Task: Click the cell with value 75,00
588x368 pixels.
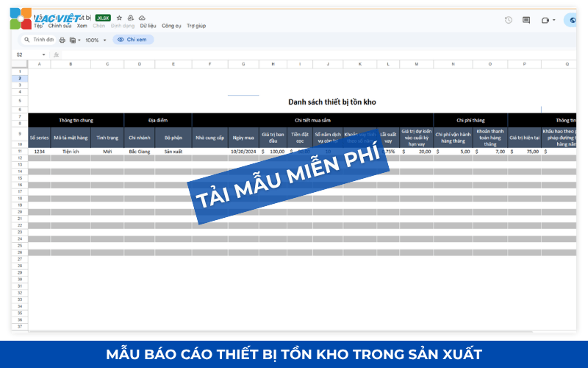Action: click(524, 152)
